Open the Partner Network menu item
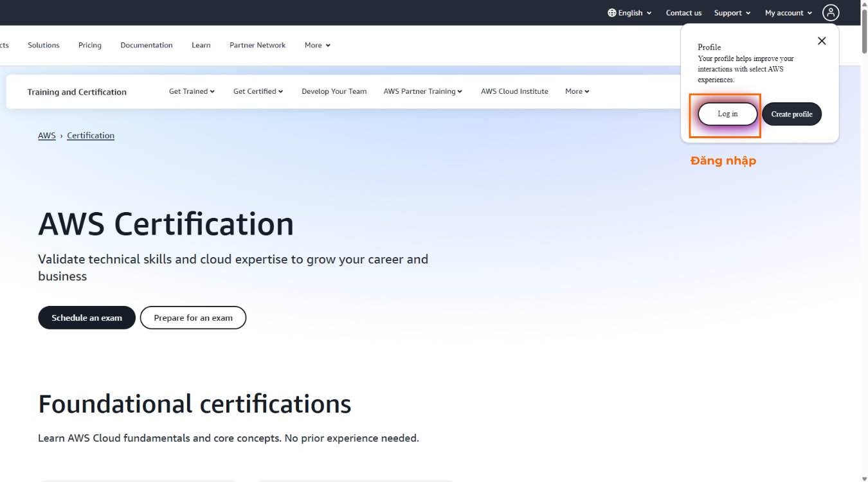Viewport: 868px width, 482px height. (258, 45)
